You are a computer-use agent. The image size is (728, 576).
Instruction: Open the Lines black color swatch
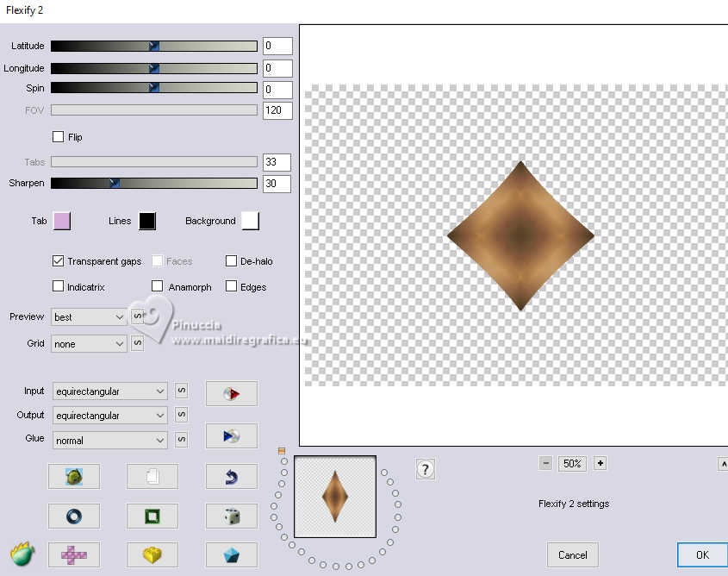tap(147, 221)
